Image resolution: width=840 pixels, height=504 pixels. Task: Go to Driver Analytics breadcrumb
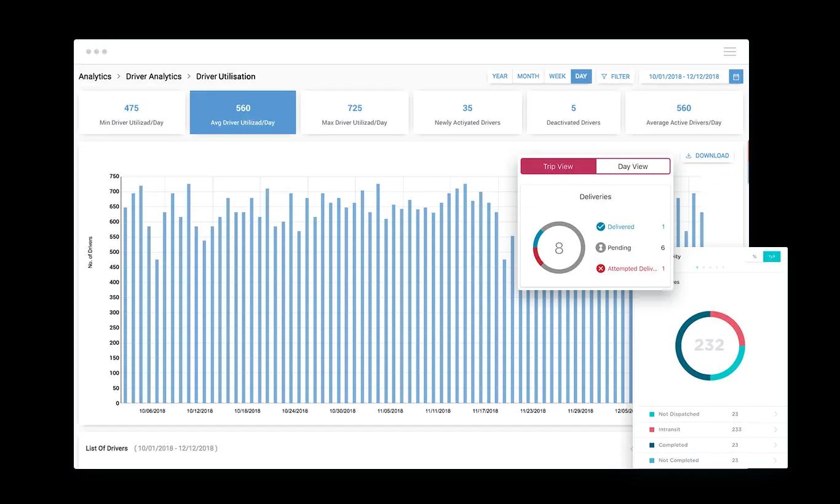tap(154, 77)
